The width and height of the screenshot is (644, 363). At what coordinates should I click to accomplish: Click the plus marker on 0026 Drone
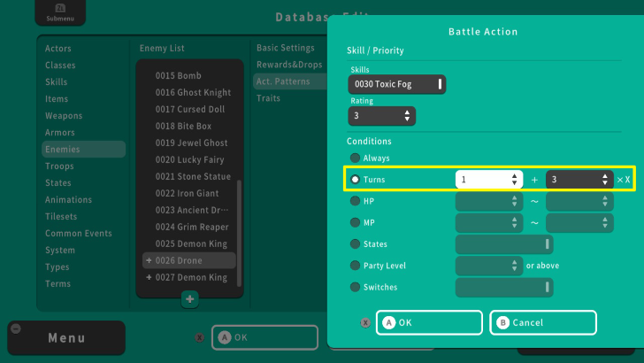149,260
